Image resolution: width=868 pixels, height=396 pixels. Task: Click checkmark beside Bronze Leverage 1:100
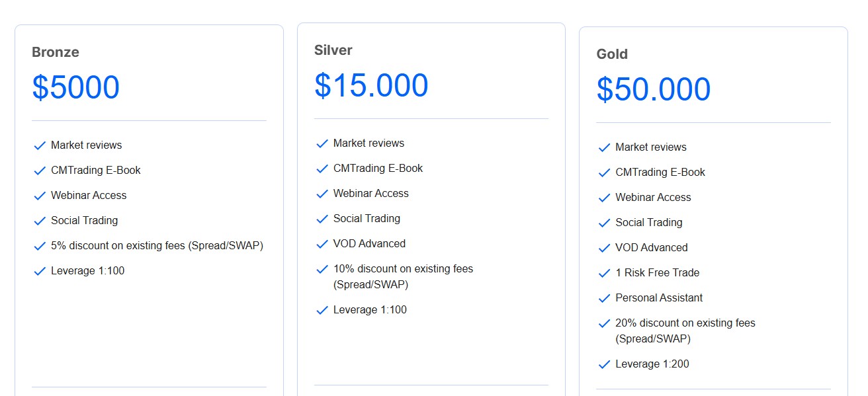40,271
